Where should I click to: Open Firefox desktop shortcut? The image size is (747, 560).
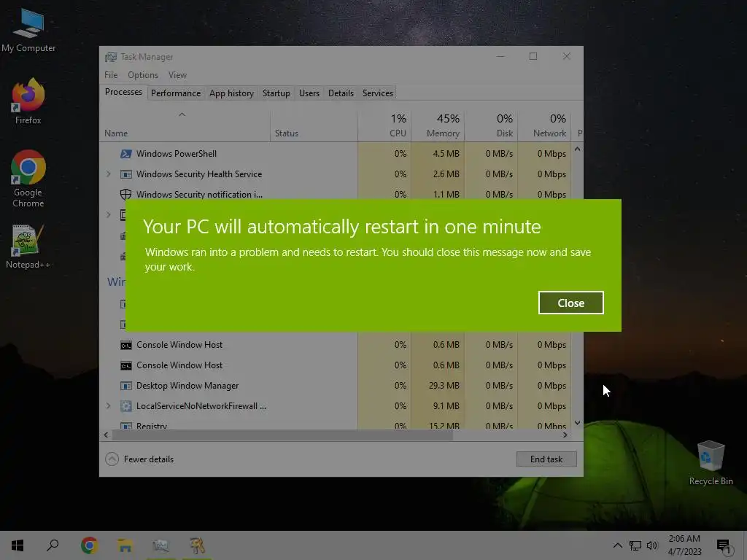click(28, 101)
